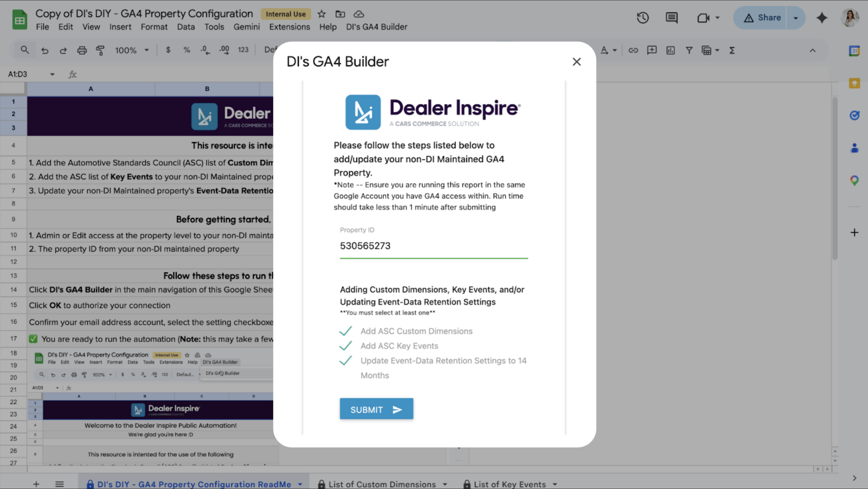Select column A header
Image resolution: width=868 pixels, height=489 pixels.
coord(91,89)
